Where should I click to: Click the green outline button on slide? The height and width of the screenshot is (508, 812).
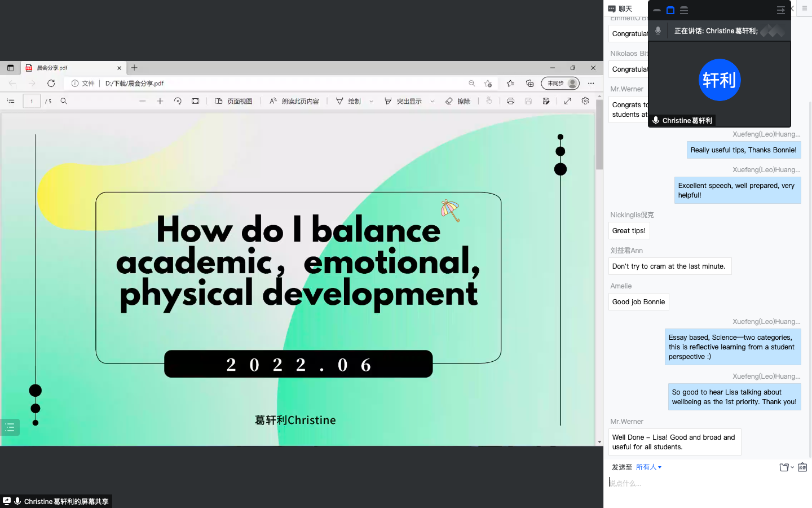click(10, 427)
